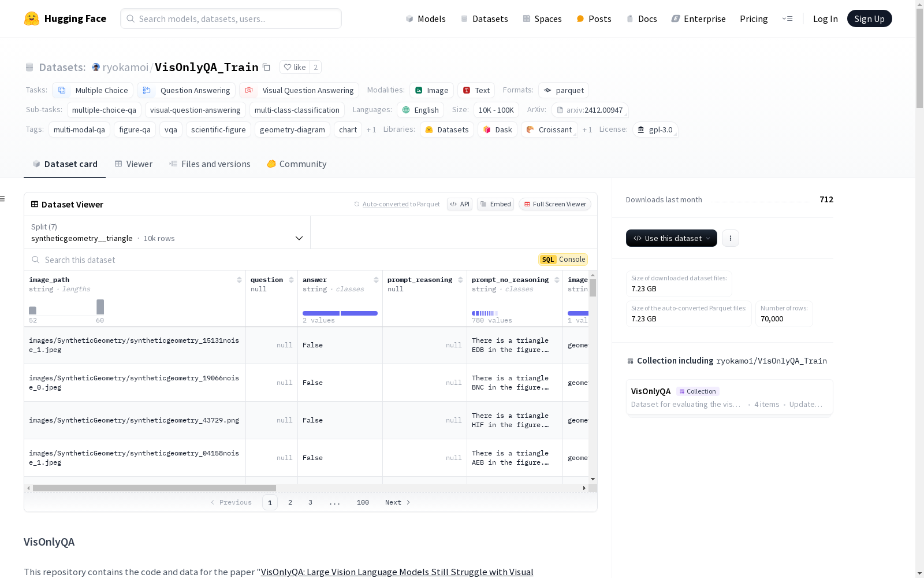
Task: Switch to the Viewer tab
Action: tap(133, 164)
